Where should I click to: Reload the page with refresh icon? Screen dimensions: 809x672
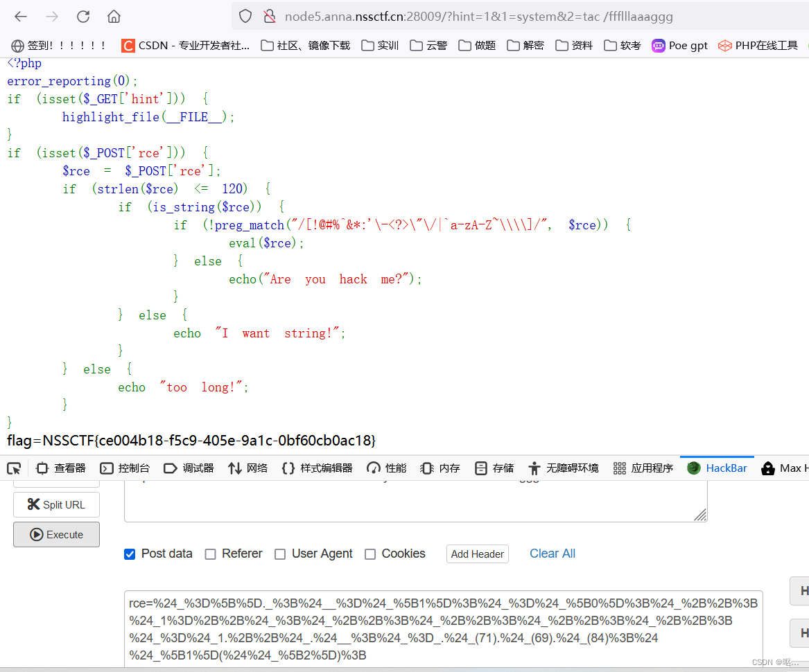coord(83,17)
